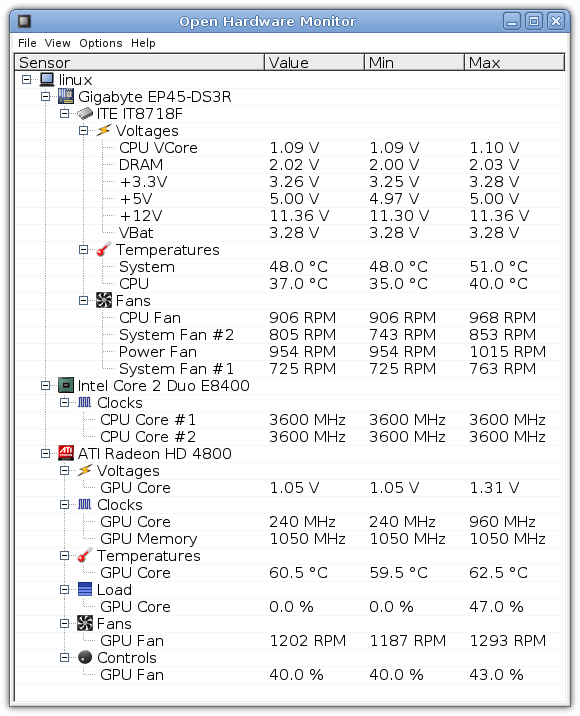Click the lightning Voltages icon under ATI Radeon
The width and height of the screenshot is (580, 716).
pos(85,470)
